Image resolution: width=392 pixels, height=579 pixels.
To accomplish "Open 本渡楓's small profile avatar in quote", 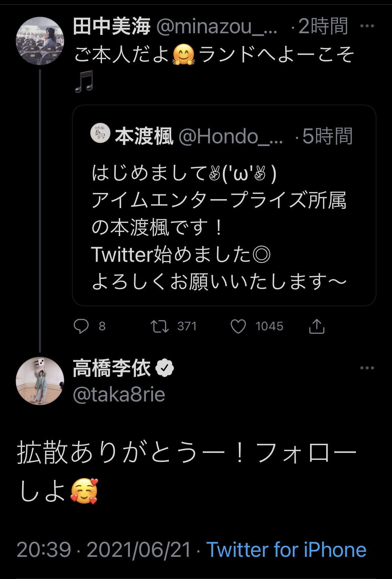I will click(100, 134).
